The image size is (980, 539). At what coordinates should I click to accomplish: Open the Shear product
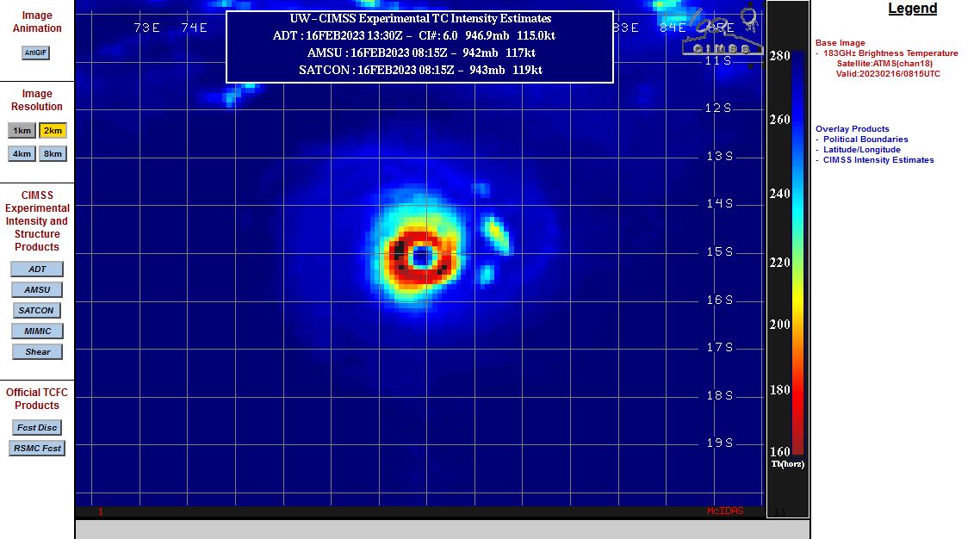37,352
